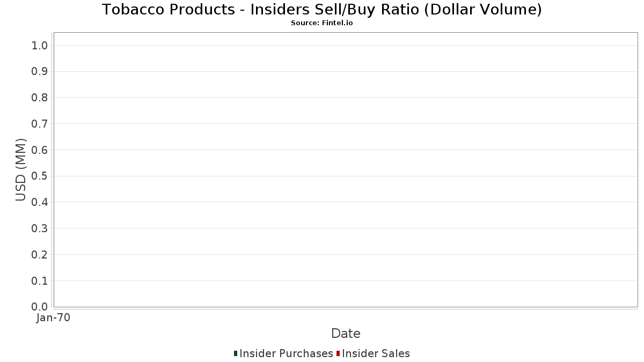
Task: Click the Source: Fintel.io subtitle
Action: (322, 23)
